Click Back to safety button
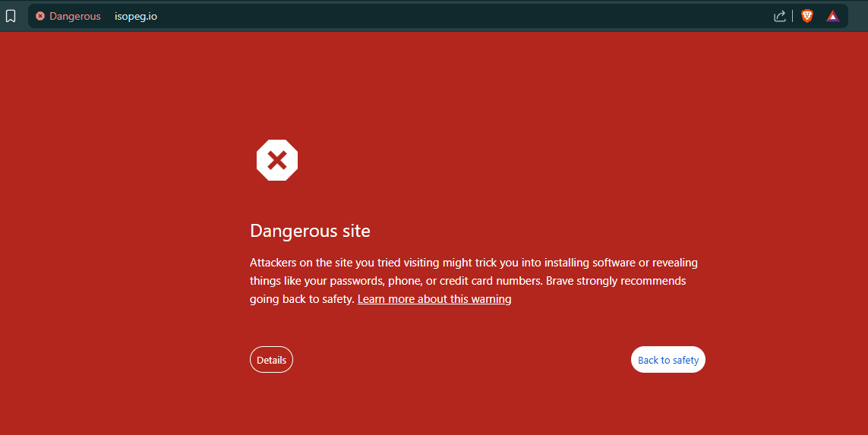868x435 pixels. (x=668, y=360)
